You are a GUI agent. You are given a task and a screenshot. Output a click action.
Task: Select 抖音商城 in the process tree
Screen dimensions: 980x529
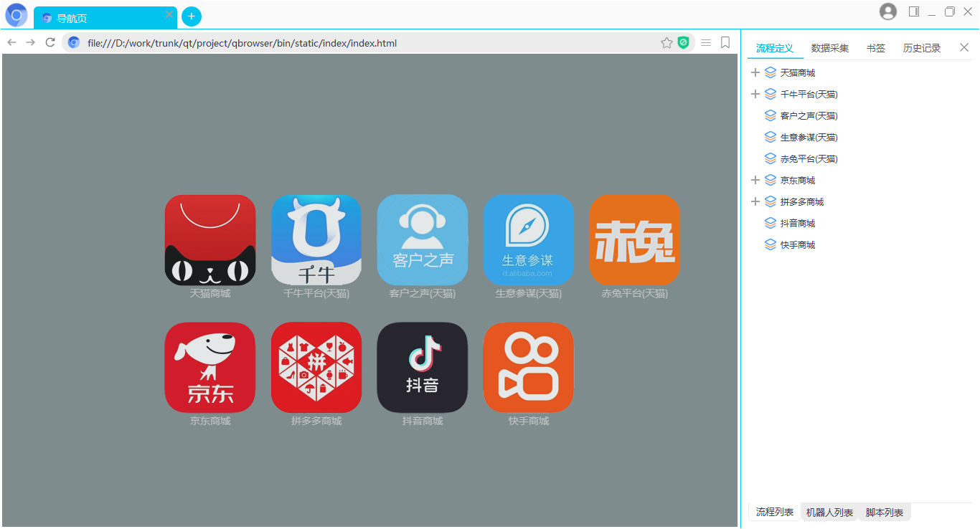pyautogui.click(x=798, y=224)
